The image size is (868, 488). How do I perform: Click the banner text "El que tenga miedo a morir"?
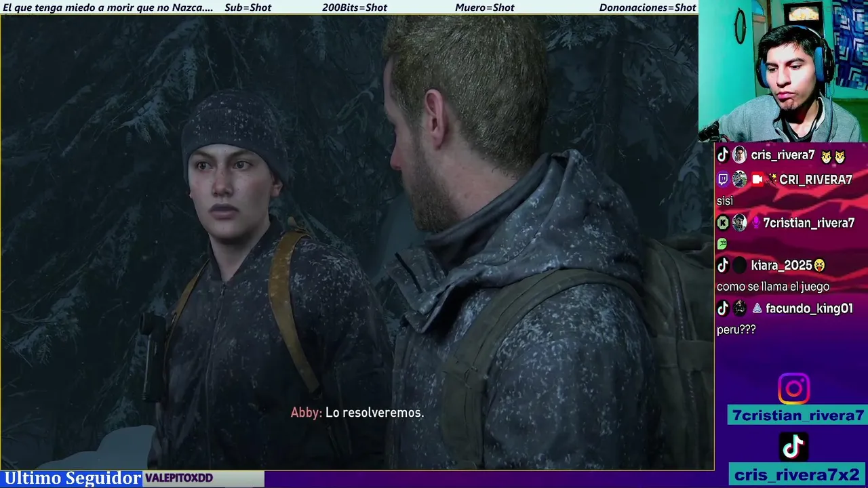pyautogui.click(x=68, y=7)
